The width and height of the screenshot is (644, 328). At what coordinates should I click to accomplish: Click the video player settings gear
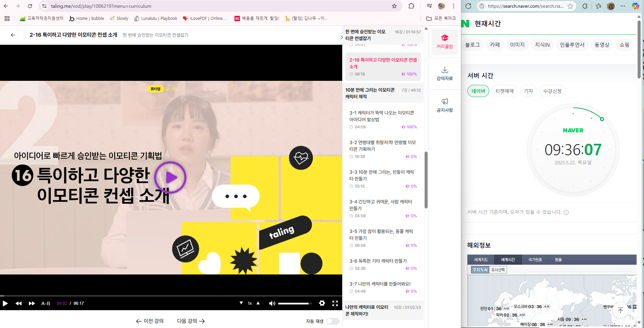click(322, 303)
